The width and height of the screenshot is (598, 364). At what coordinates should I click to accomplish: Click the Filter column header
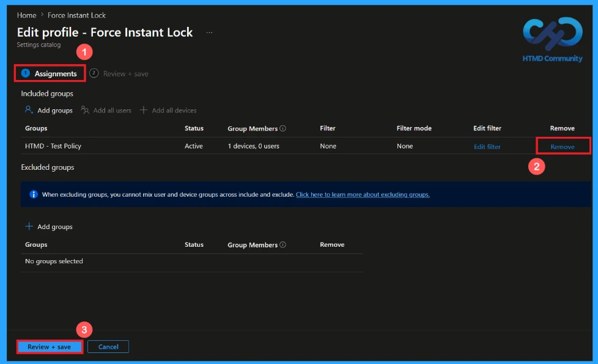pos(328,128)
